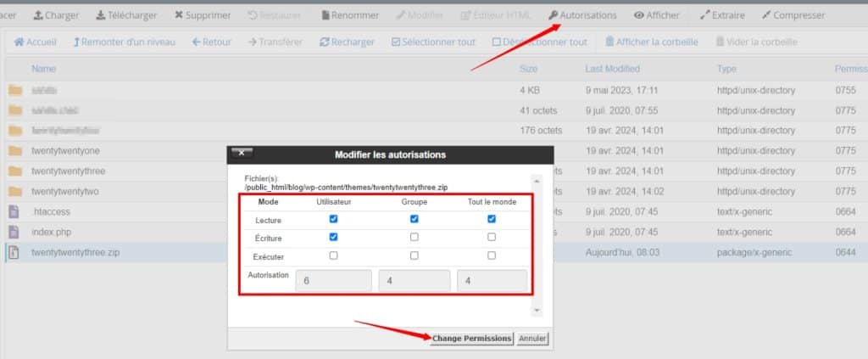This screenshot has height=359, width=868.
Task: Click the greyed Éditeur HTML item
Action: pyautogui.click(x=495, y=15)
